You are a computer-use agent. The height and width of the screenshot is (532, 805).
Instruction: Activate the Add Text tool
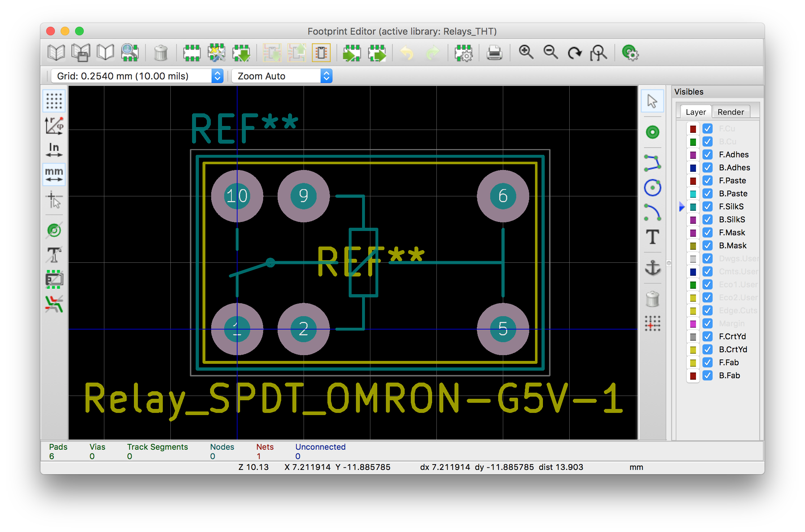pos(652,237)
